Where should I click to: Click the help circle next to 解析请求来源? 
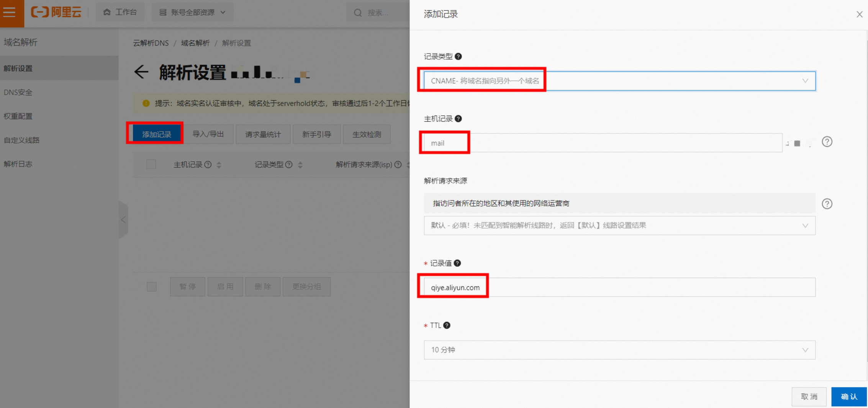(x=827, y=204)
